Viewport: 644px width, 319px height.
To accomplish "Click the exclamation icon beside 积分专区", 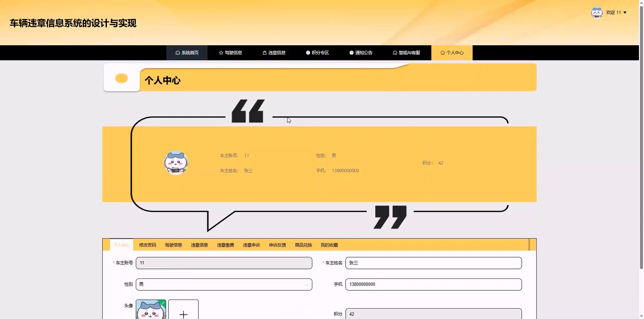I will point(308,53).
